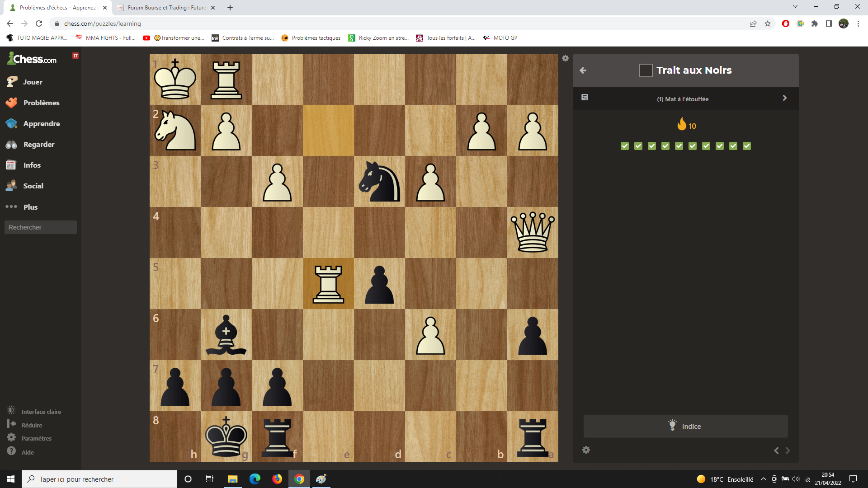The width and height of the screenshot is (868, 488).
Task: Click the last green solved checkmark
Action: tap(747, 146)
